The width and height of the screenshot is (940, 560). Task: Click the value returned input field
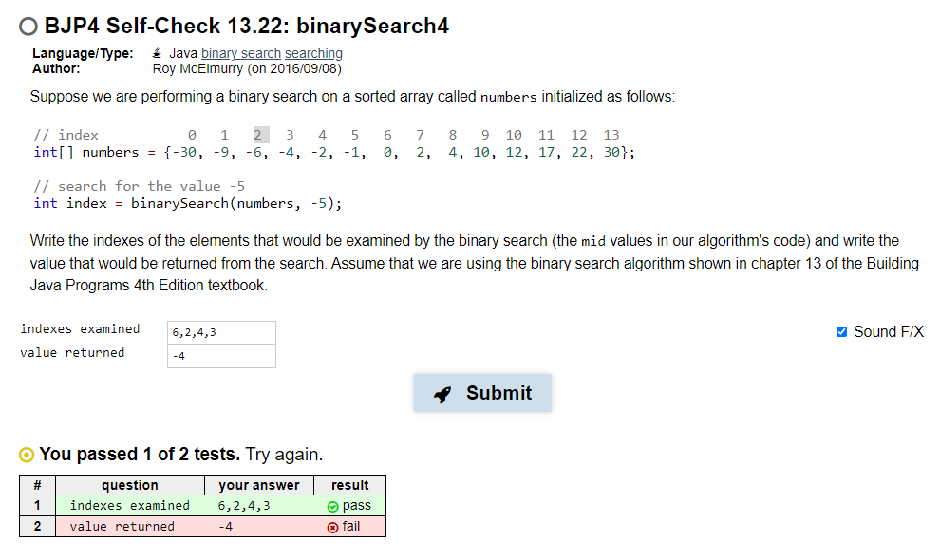click(x=221, y=355)
